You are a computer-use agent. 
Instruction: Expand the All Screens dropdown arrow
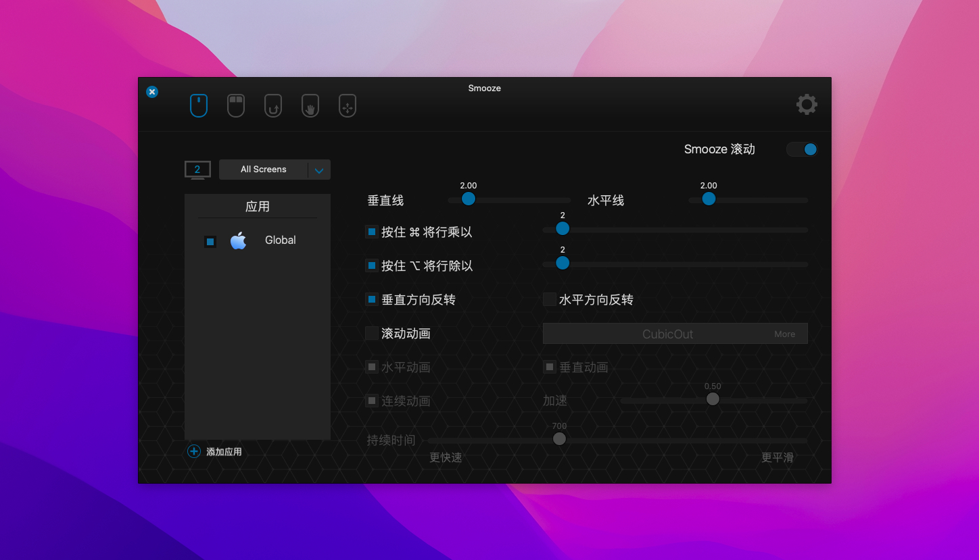(319, 170)
